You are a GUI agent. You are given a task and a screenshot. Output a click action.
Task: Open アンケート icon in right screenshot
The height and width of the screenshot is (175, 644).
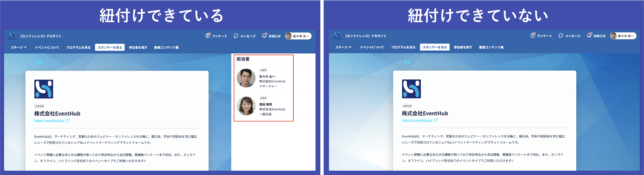click(x=533, y=35)
